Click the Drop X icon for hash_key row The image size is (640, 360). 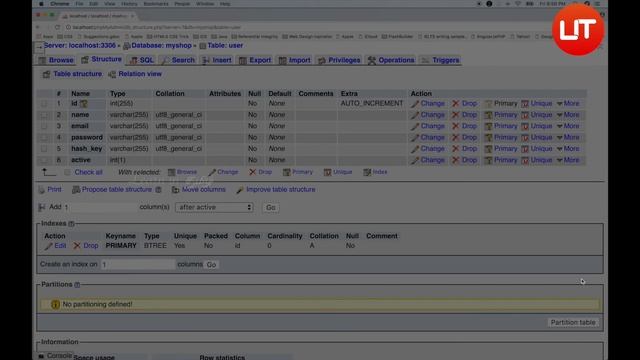click(456, 149)
